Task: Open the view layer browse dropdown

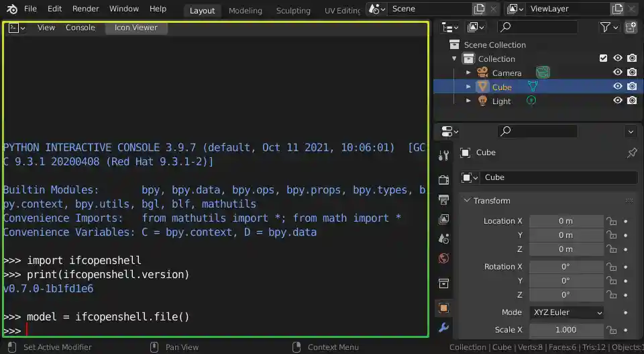Action: tap(515, 9)
